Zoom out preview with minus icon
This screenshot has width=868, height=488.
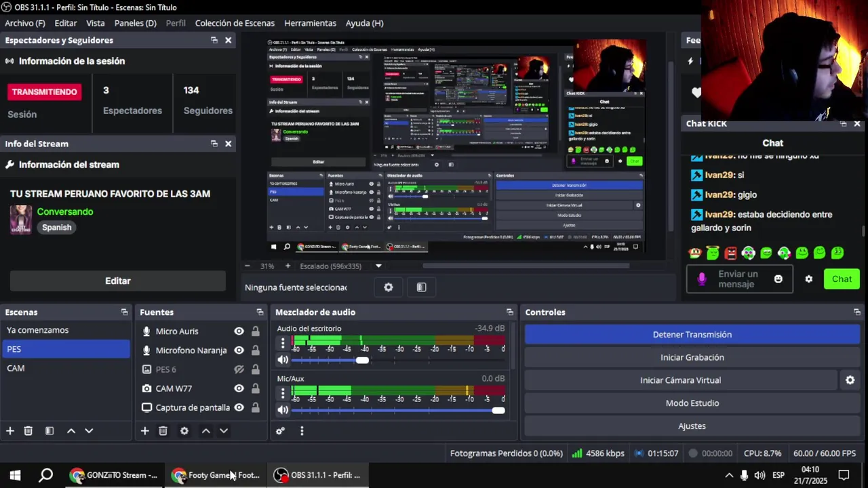[x=248, y=266]
